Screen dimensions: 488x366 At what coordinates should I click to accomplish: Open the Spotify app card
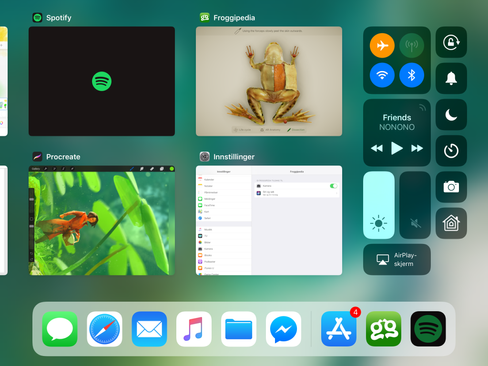coord(102,81)
